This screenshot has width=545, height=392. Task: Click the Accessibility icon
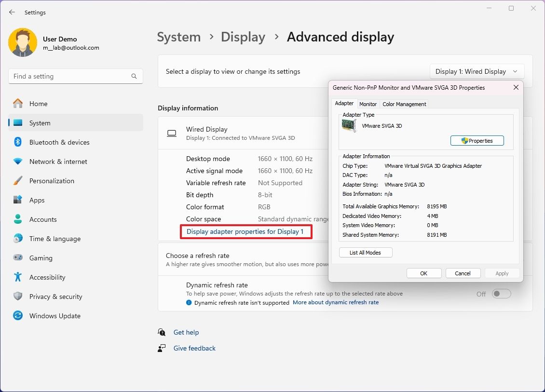tap(17, 277)
